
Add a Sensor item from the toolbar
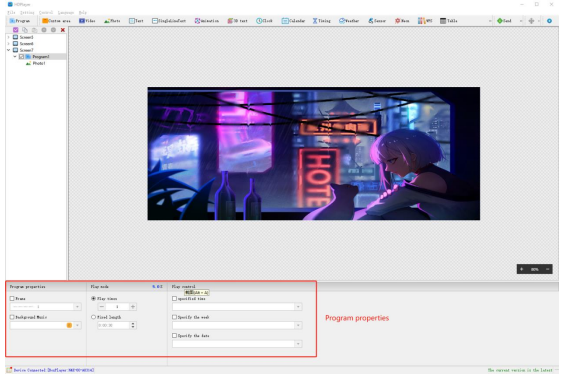[x=377, y=21]
